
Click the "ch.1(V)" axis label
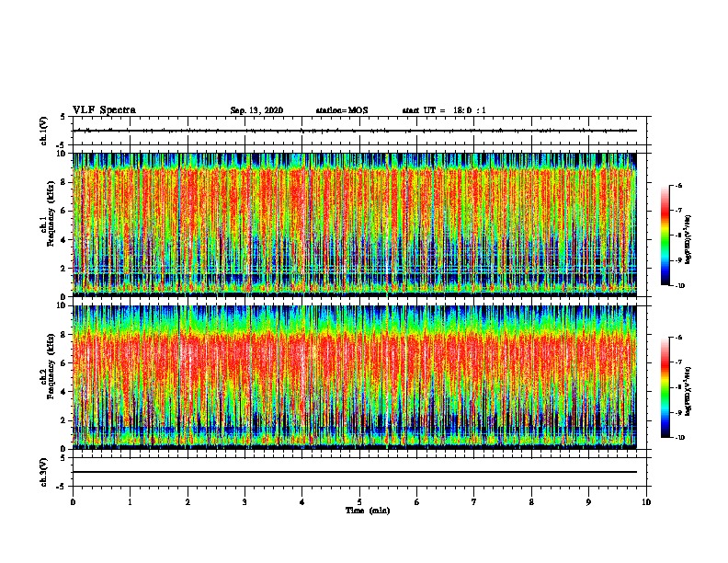pos(43,131)
